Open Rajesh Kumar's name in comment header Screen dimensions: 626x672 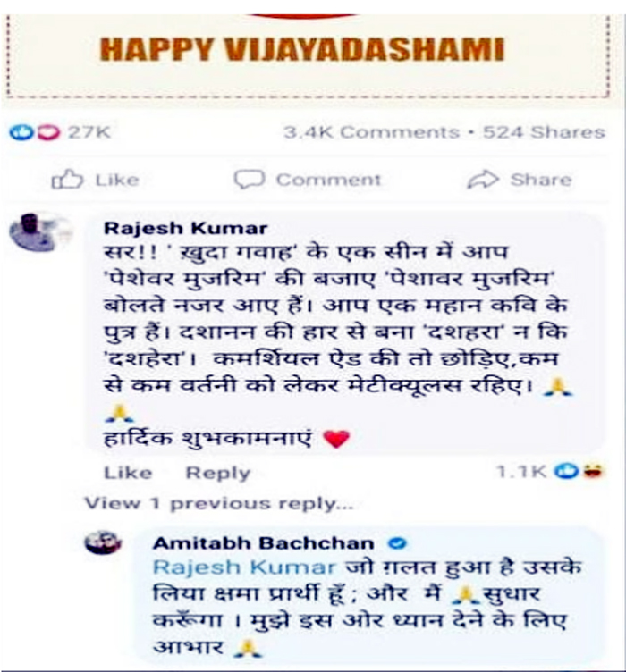pos(186,228)
